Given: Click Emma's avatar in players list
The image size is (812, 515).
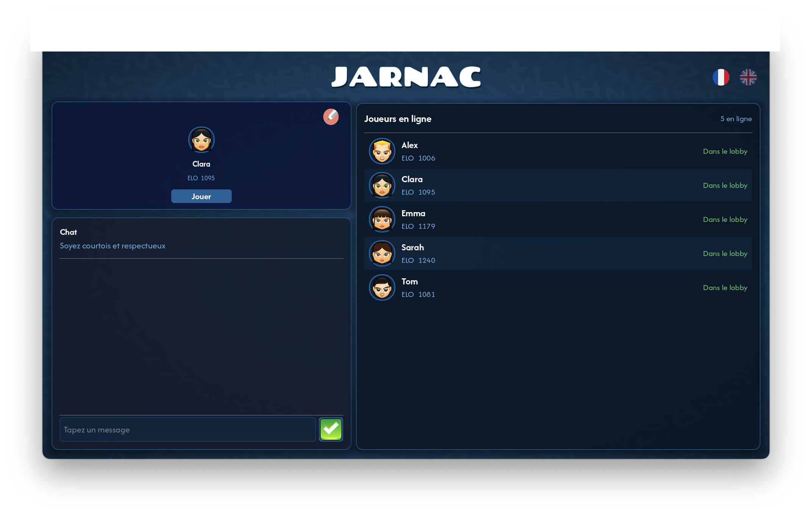Looking at the screenshot, I should [382, 219].
